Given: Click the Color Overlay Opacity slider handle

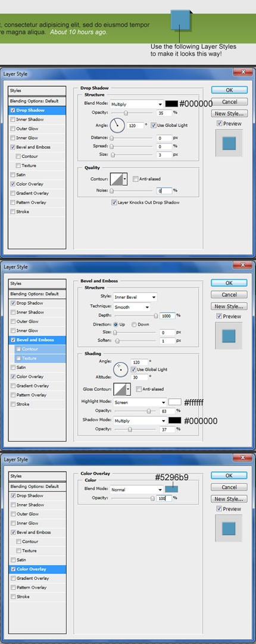Looking at the screenshot, I should click(x=152, y=498).
